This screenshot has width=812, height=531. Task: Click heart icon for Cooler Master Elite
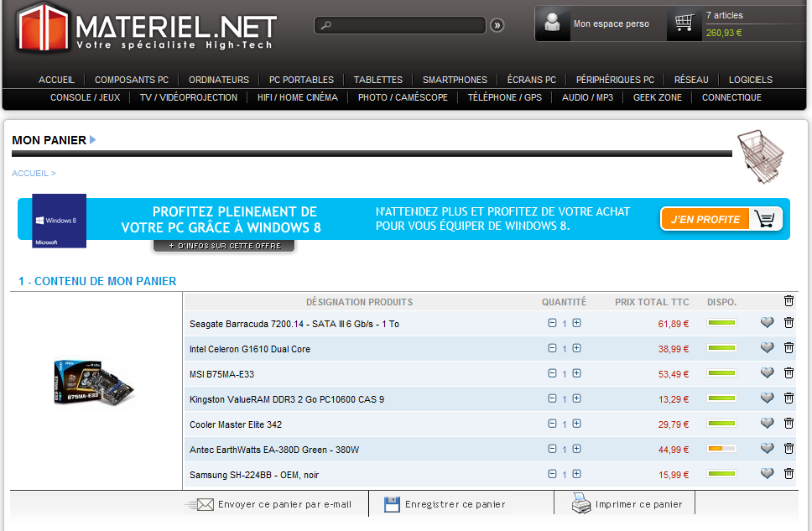tap(767, 424)
